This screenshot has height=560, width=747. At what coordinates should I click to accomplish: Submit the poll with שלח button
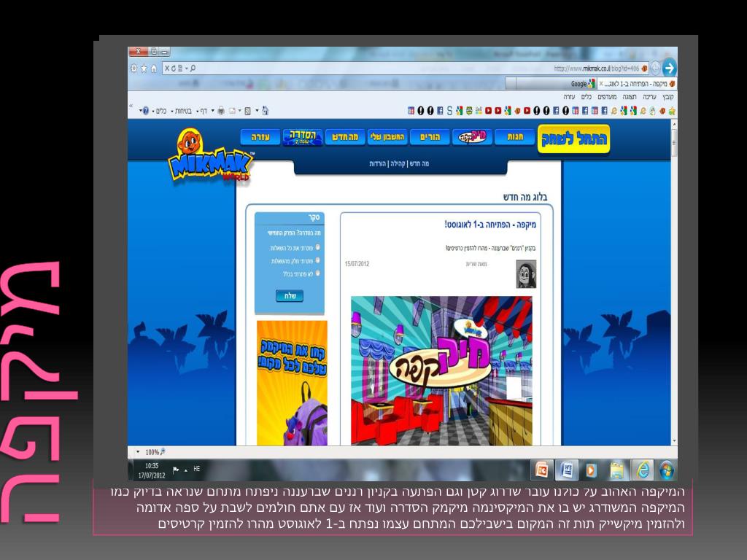tap(290, 296)
